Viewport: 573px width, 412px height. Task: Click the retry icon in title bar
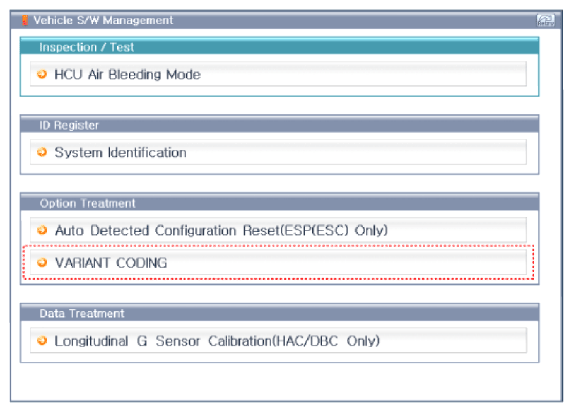[x=546, y=20]
